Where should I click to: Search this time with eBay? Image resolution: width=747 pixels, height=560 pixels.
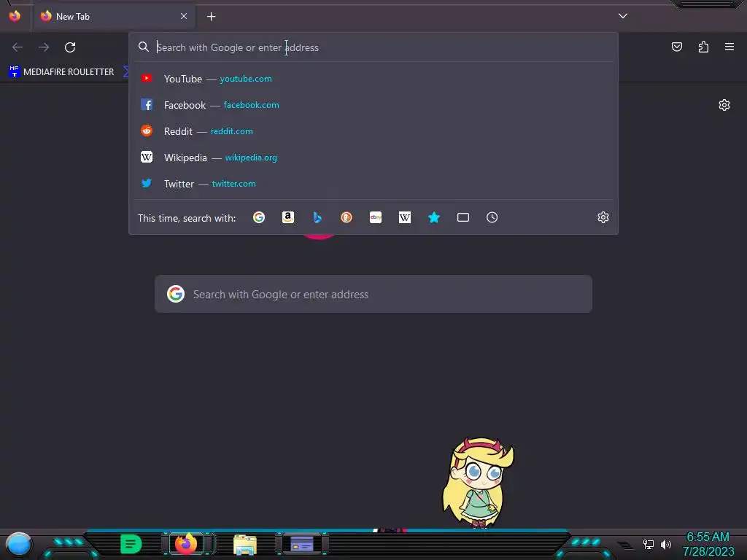[x=376, y=217]
